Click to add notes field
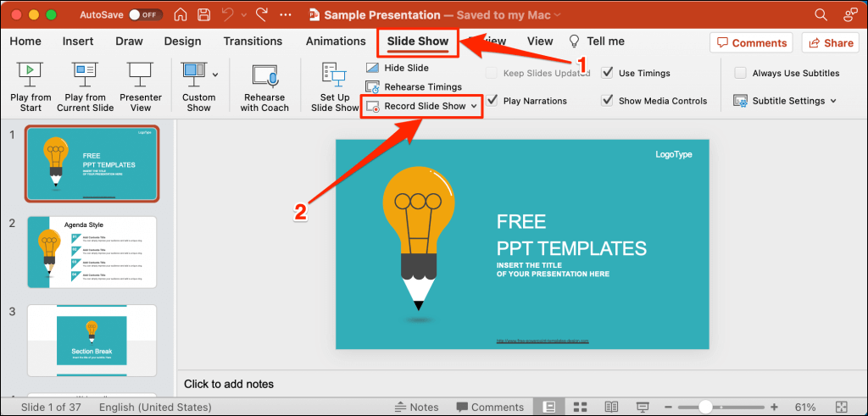The height and width of the screenshot is (416, 868). 229,383
